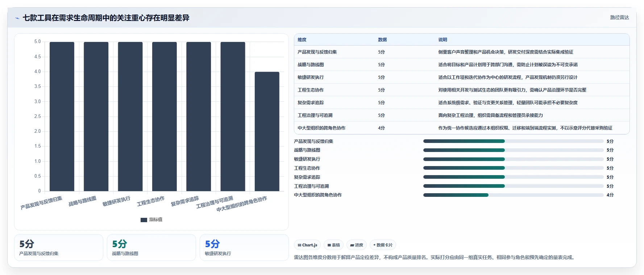Viewport: 644px width, 275px height.
Task: Click the 产品发现与反馈归集 bar in the chart
Action: (62, 117)
